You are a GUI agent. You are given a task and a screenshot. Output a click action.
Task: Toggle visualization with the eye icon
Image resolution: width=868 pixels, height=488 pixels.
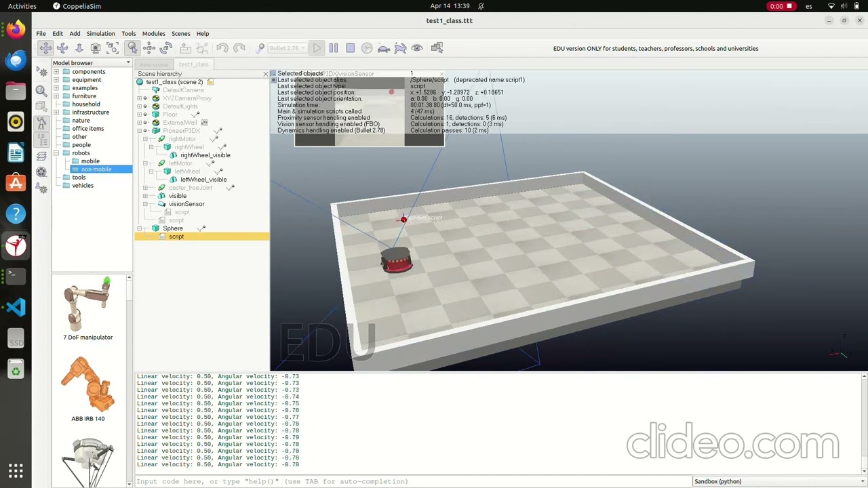click(x=417, y=48)
